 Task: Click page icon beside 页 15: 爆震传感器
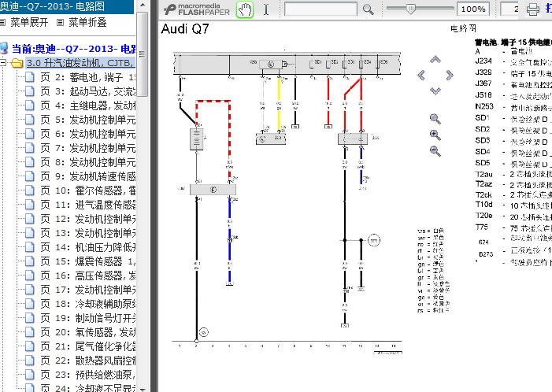point(30,261)
